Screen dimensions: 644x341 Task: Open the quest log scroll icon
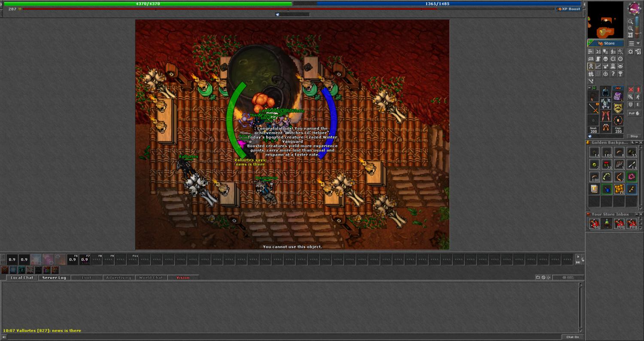[598, 59]
